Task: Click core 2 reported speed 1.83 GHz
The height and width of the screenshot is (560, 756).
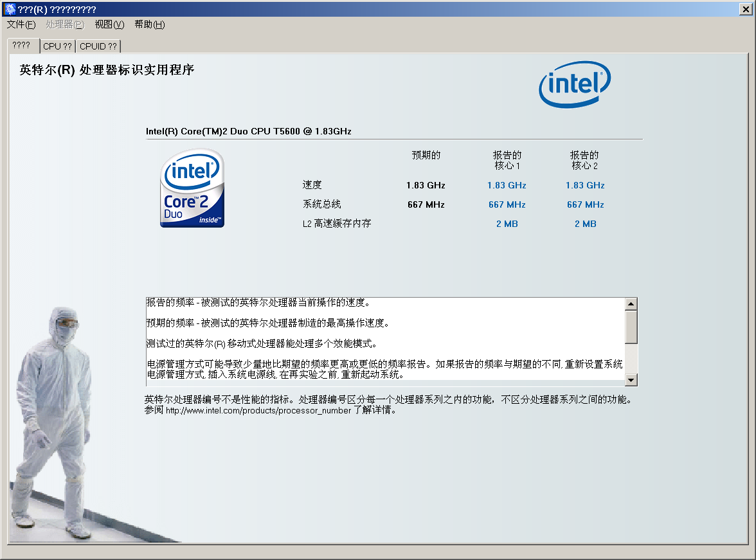Action: 585,185
